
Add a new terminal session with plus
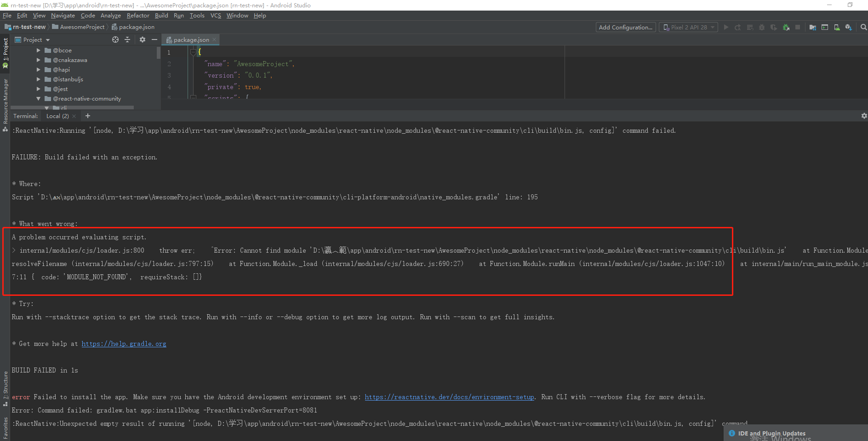[88, 116]
